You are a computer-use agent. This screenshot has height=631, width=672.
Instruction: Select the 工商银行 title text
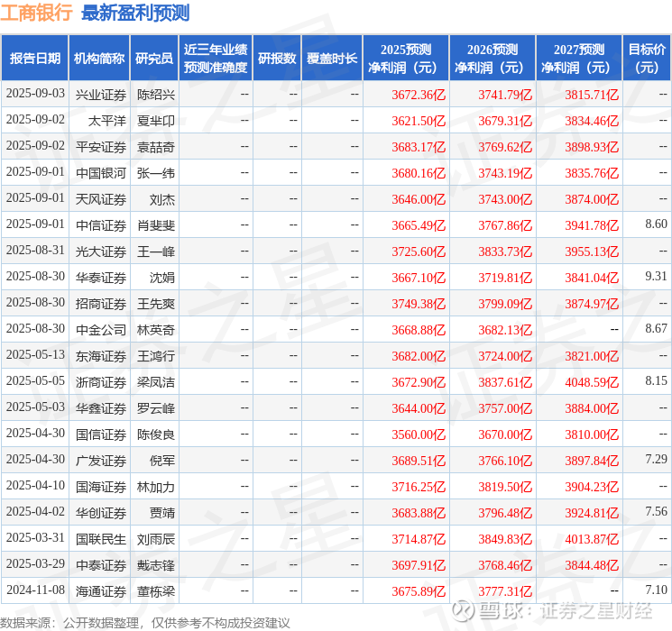(x=36, y=13)
